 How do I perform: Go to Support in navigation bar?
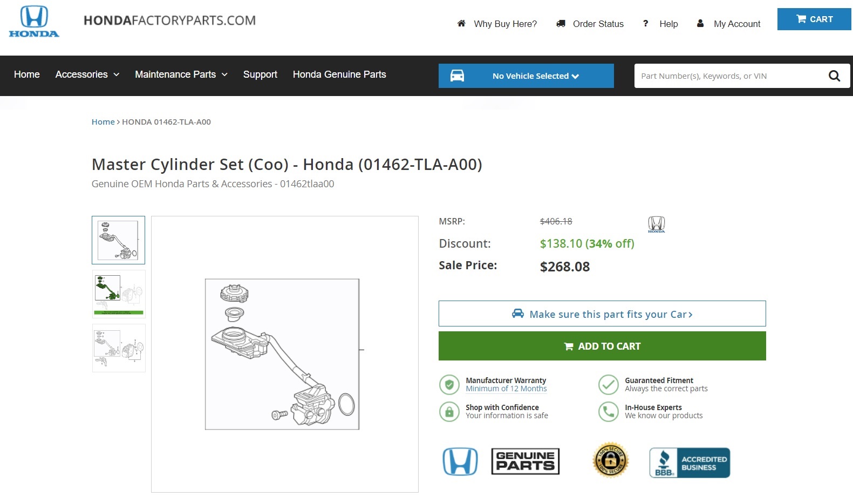[260, 74]
